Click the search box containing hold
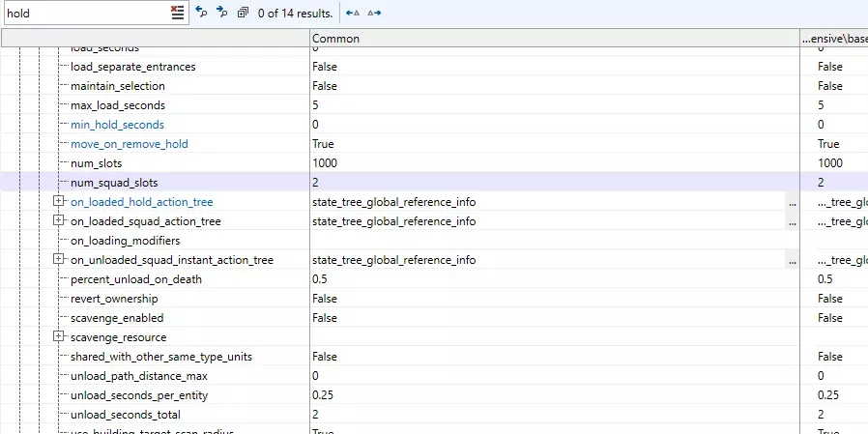Image resolution: width=868 pixels, height=434 pixels. (x=85, y=13)
